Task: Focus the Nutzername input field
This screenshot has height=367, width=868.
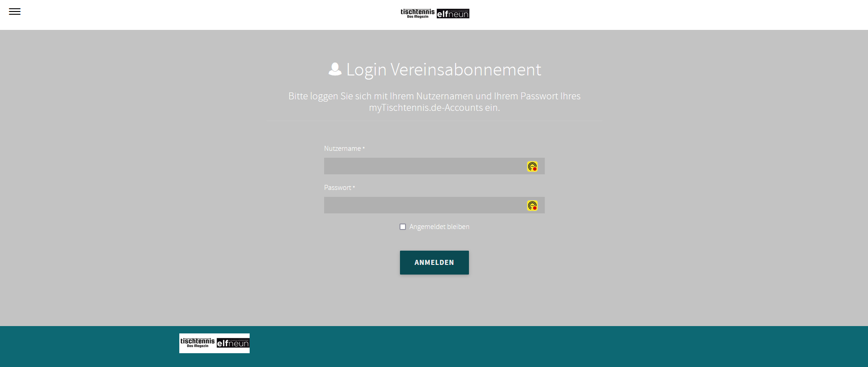Action: (434, 166)
